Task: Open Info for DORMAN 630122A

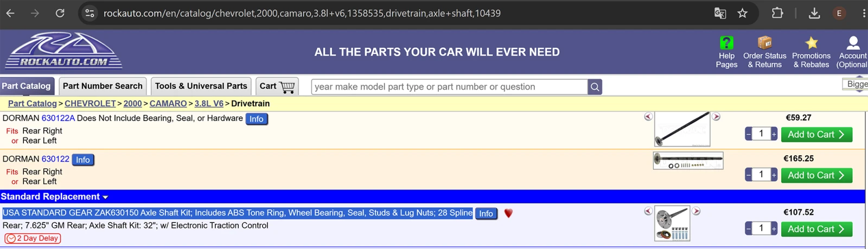Action: [257, 119]
